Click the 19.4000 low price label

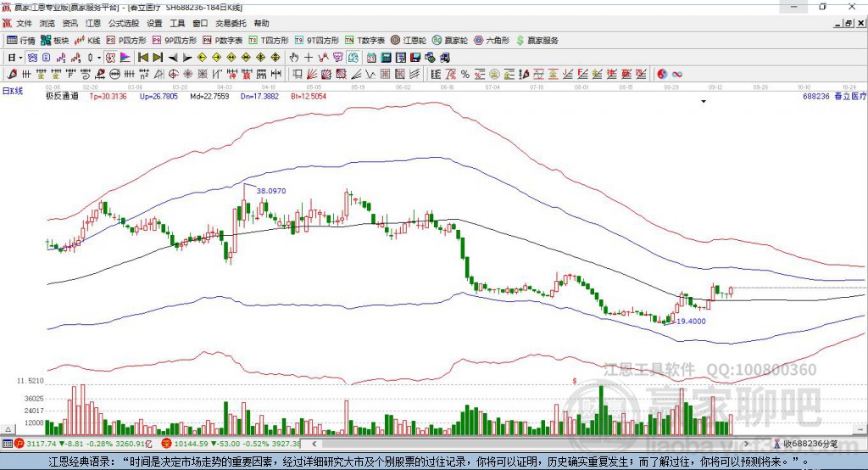pyautogui.click(x=691, y=321)
